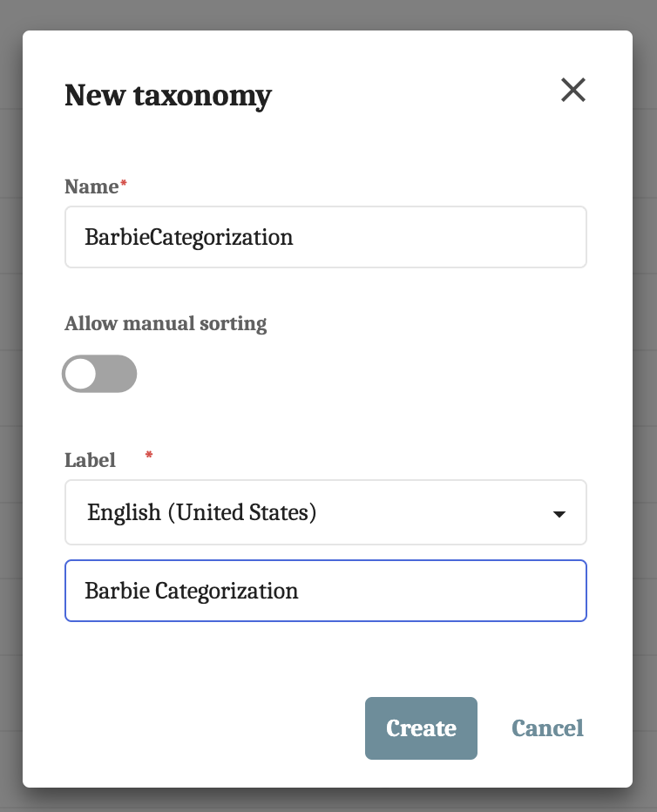Open the English (United States) language dropdown
The width and height of the screenshot is (657, 812).
[325, 512]
